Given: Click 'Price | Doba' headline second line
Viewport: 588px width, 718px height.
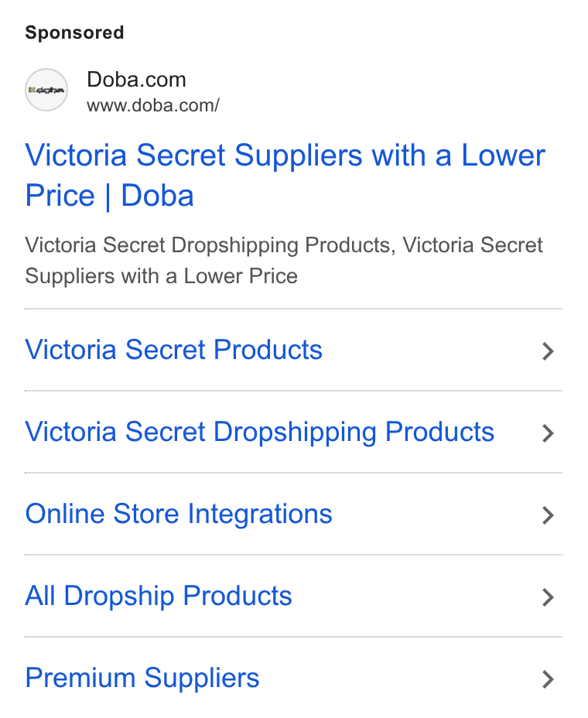Looking at the screenshot, I should (109, 196).
